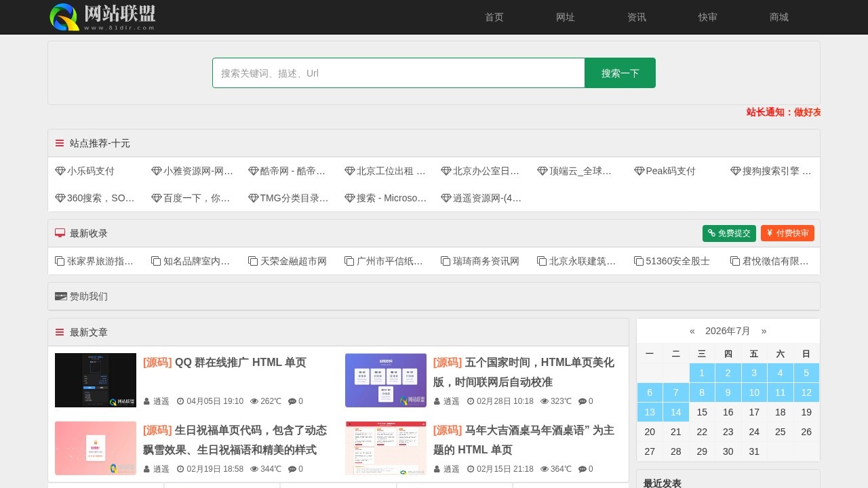Click the 搜索一下 button

[620, 73]
